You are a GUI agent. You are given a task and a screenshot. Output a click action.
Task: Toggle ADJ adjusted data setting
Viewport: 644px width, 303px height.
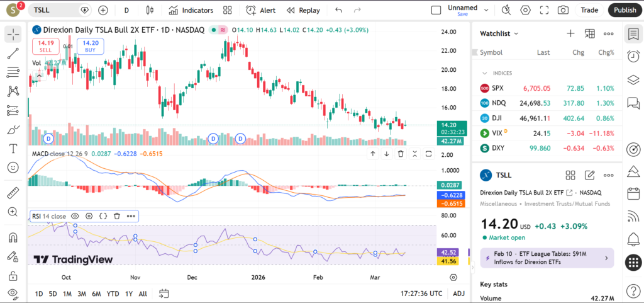coord(459,294)
